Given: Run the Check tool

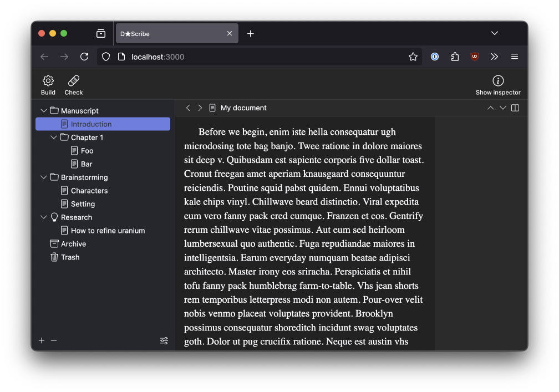Looking at the screenshot, I should point(73,84).
